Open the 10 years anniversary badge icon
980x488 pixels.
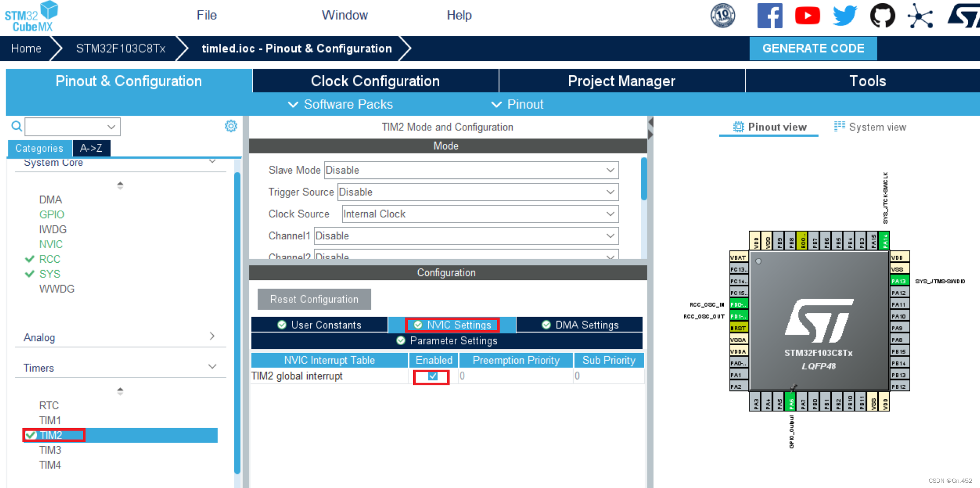723,16
